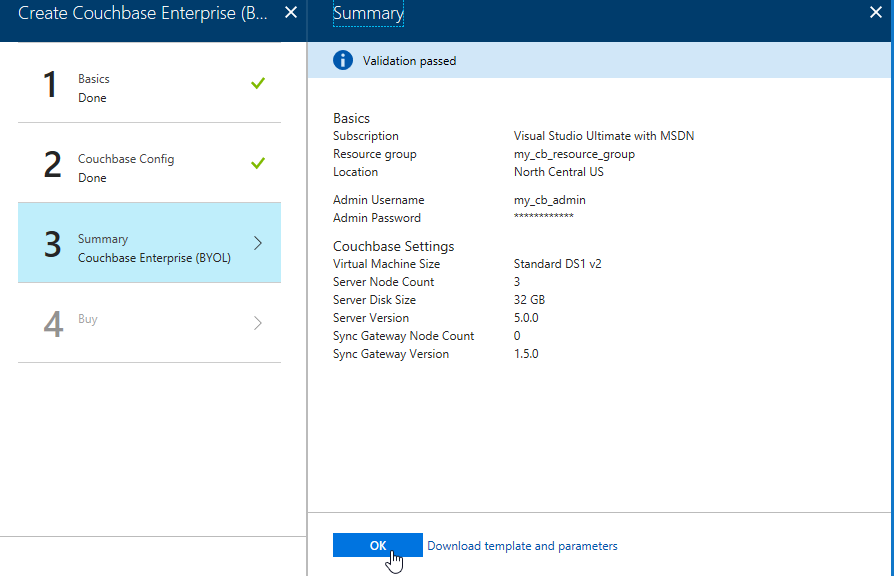The width and height of the screenshot is (894, 576).
Task: Click the info icon beside Validation passed
Action: [343, 61]
